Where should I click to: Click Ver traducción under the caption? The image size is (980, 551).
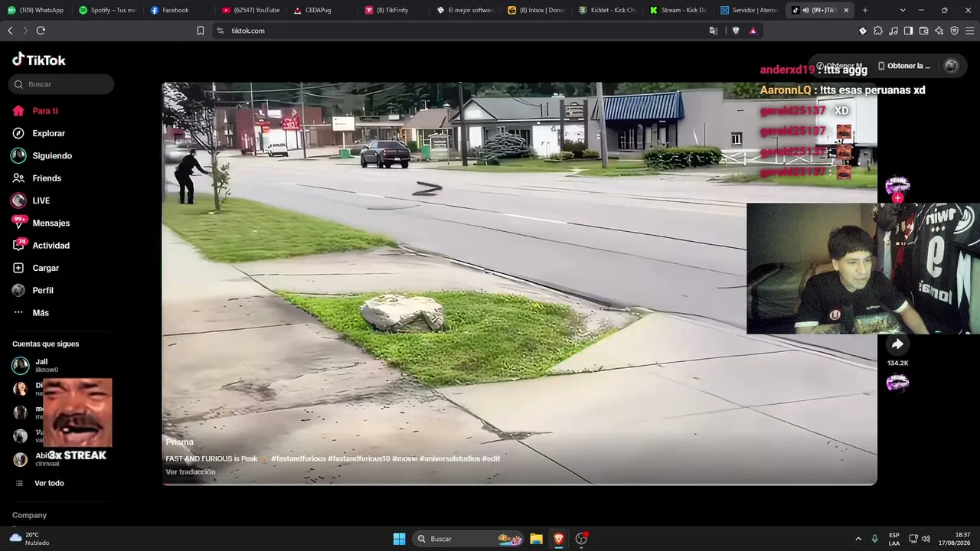191,471
